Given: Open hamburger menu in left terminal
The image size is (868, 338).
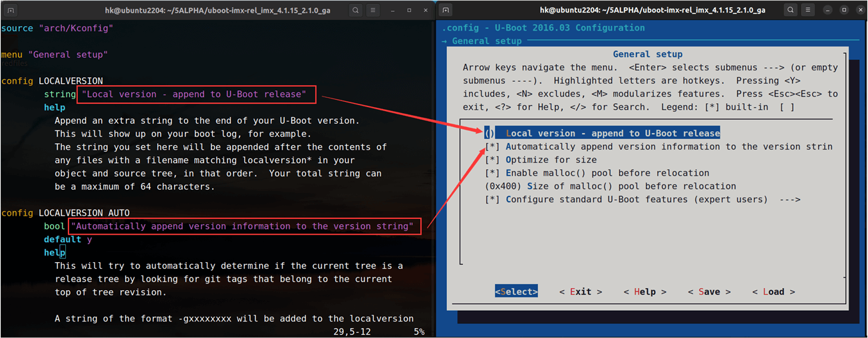Looking at the screenshot, I should click(x=374, y=11).
